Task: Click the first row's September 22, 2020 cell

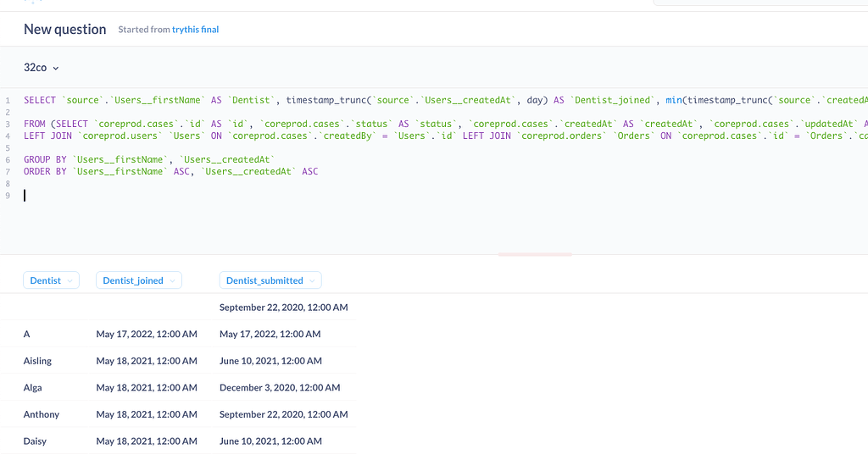Action: pyautogui.click(x=283, y=308)
